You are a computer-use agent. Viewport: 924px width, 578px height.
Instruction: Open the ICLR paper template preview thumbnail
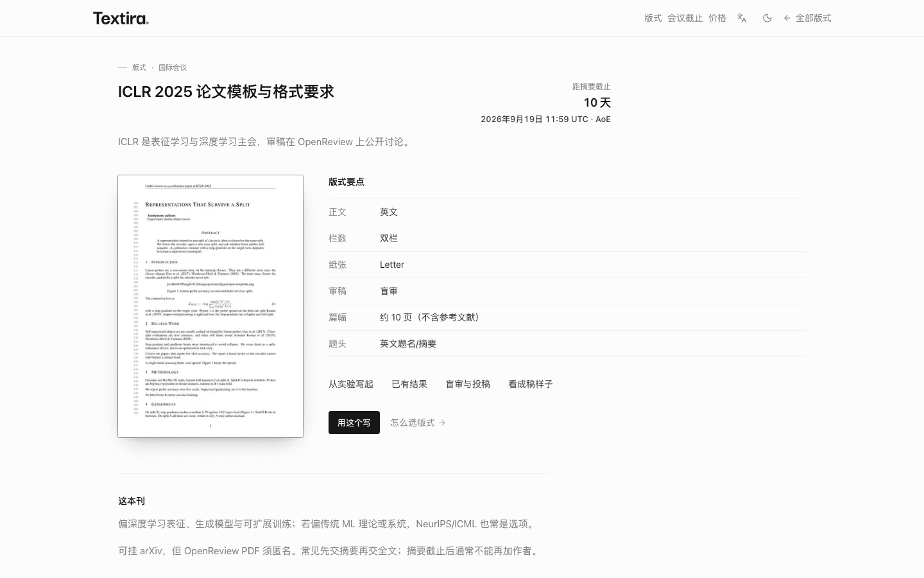[210, 306]
